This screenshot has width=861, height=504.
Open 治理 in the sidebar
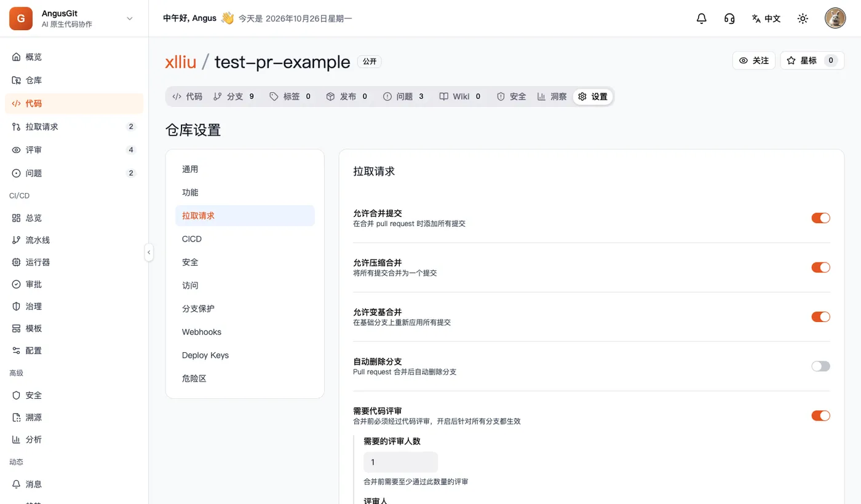click(x=74, y=307)
